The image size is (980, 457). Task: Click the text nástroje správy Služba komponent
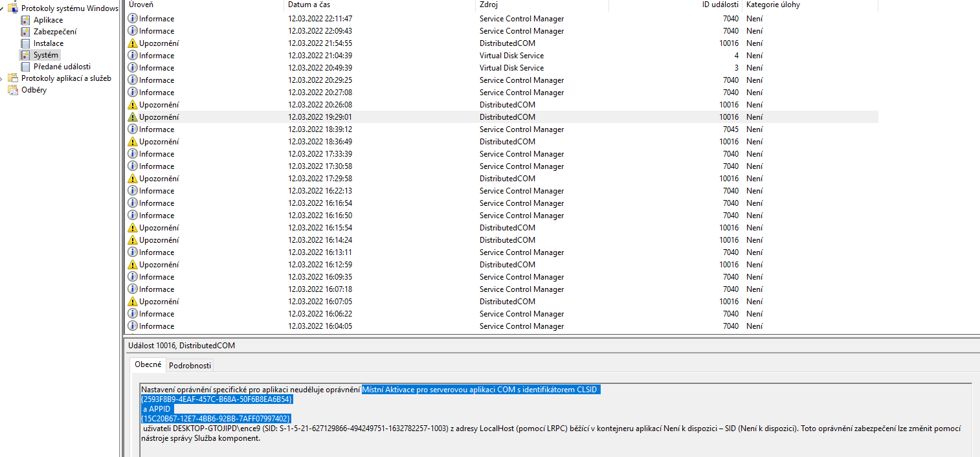(x=201, y=438)
